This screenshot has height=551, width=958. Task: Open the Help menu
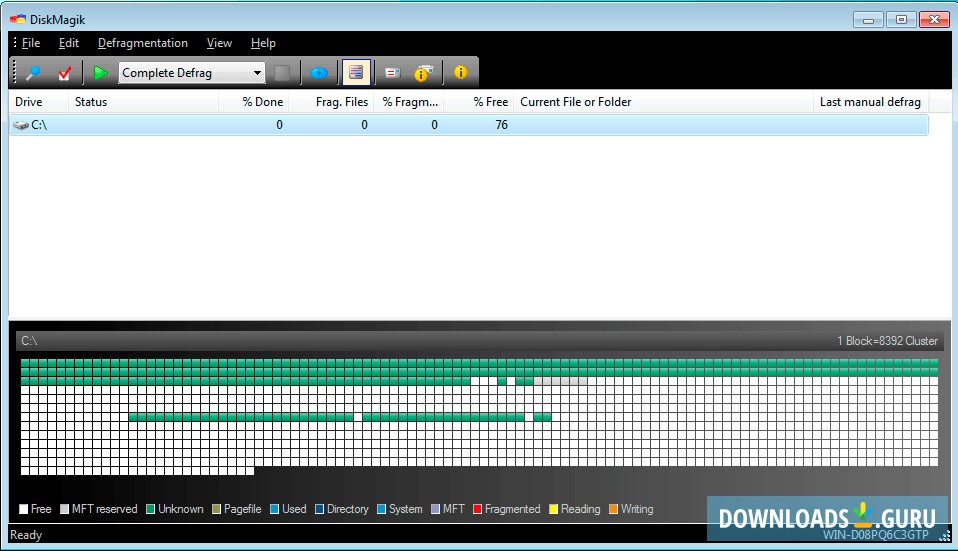click(x=263, y=43)
